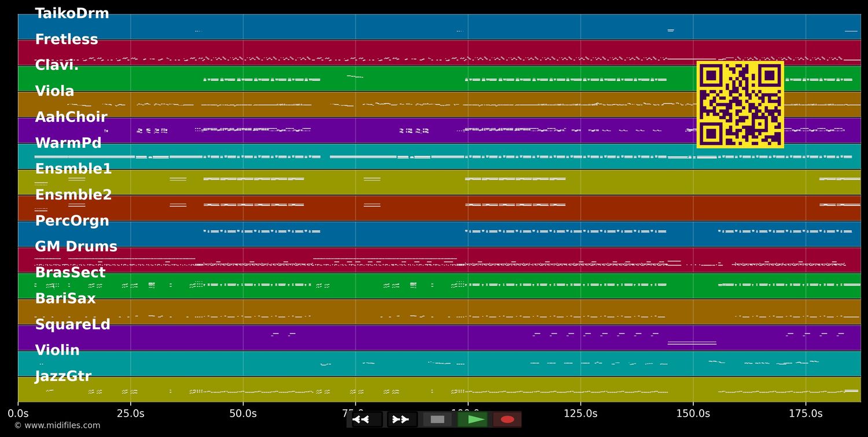Screen dimensions: 868x437
Task: Mute the GM Drums track
Action: (76, 246)
